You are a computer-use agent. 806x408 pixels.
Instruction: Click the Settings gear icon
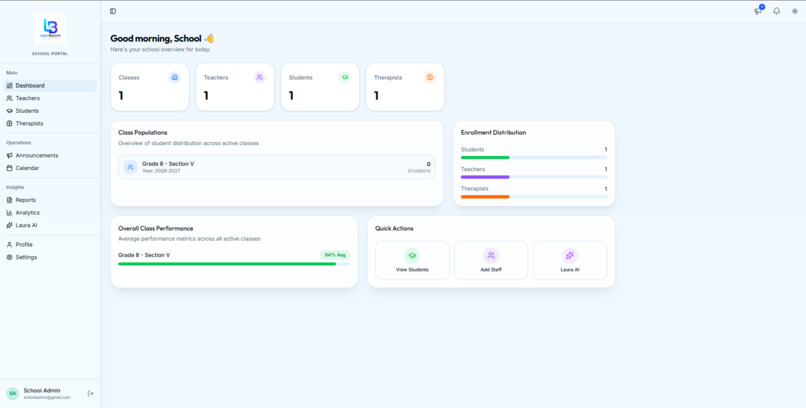(x=9, y=257)
